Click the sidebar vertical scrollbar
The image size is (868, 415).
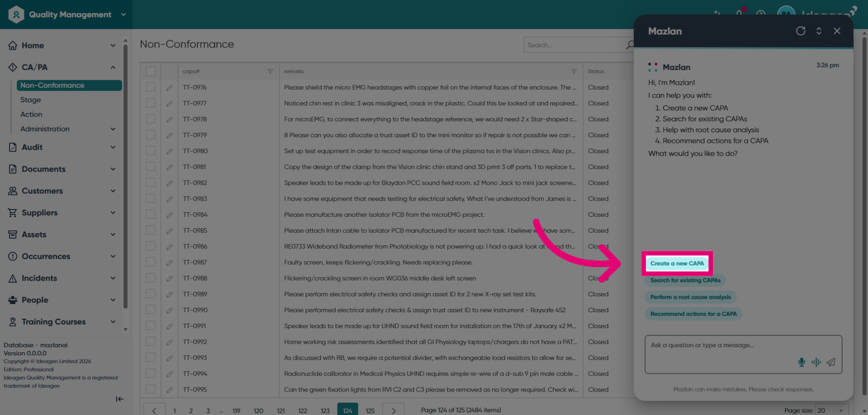(125, 176)
